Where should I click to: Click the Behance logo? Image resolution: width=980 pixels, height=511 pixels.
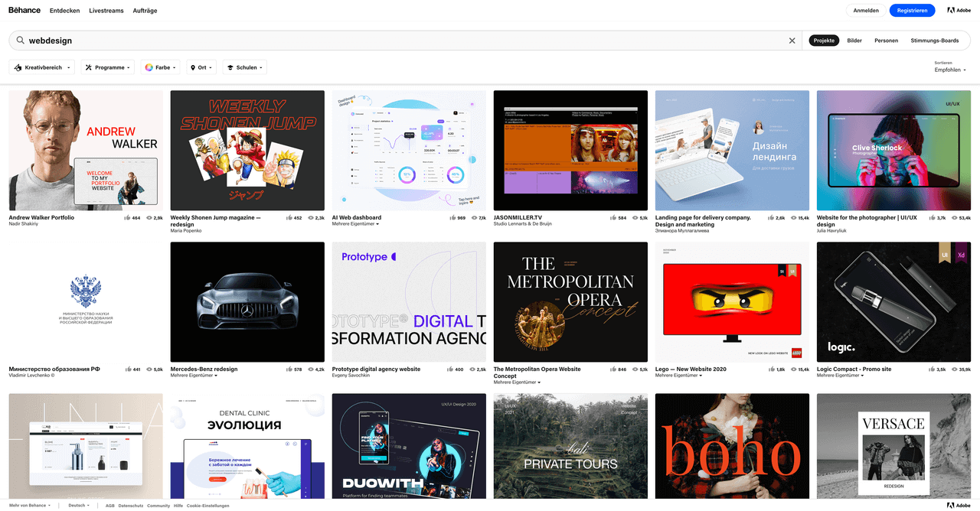[x=24, y=10]
